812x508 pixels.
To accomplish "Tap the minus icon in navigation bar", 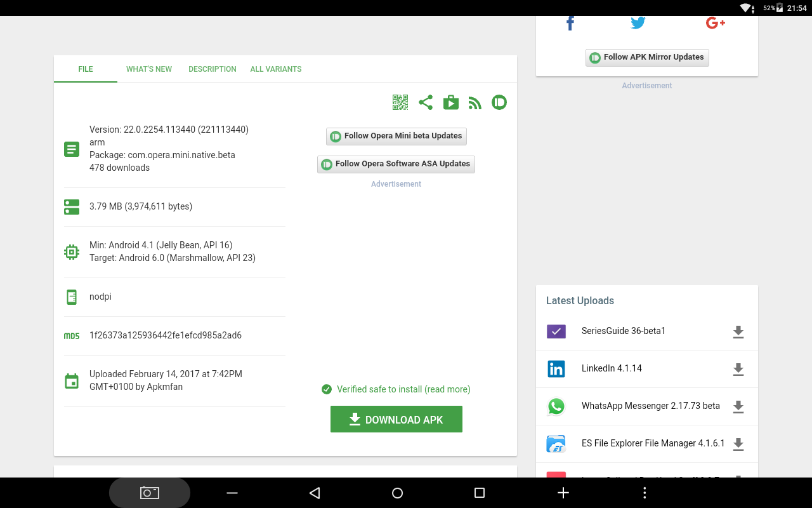I will pyautogui.click(x=232, y=493).
